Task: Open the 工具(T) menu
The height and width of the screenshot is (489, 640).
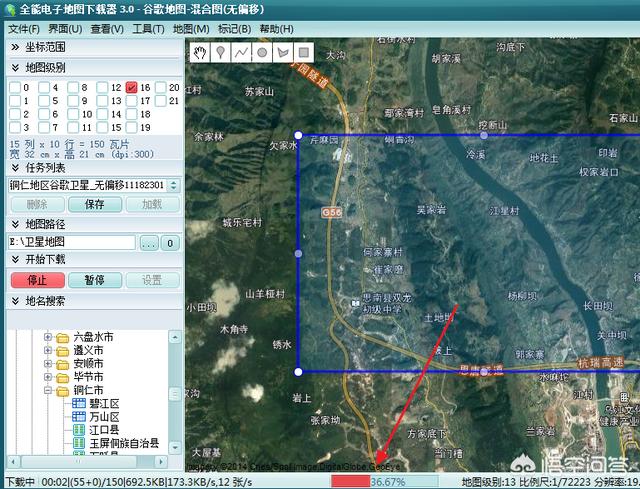Action: (149, 29)
